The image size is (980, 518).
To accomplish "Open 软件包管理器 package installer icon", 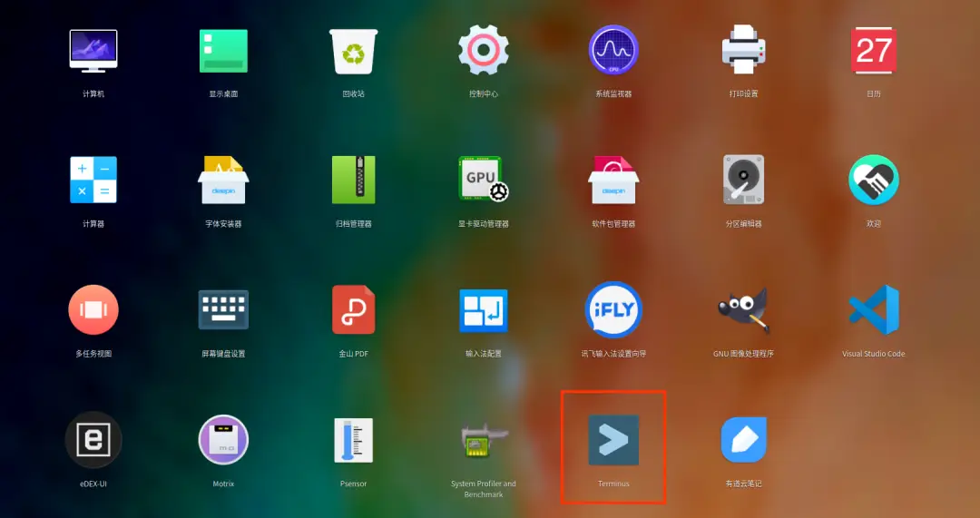I will (x=613, y=180).
